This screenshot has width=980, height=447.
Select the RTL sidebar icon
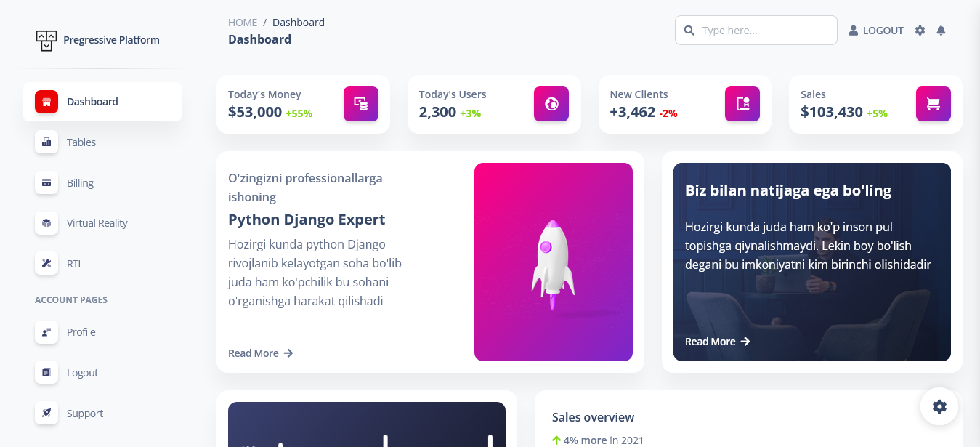point(46,263)
